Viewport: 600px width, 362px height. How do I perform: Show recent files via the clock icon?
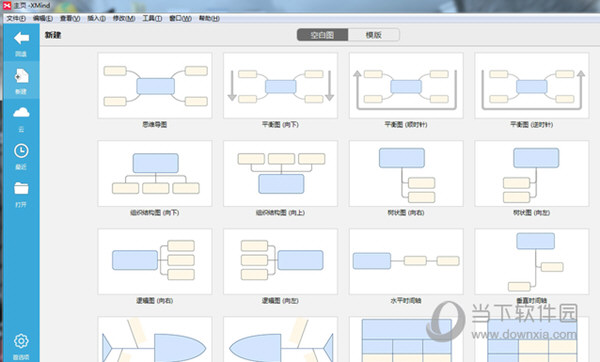[21, 151]
